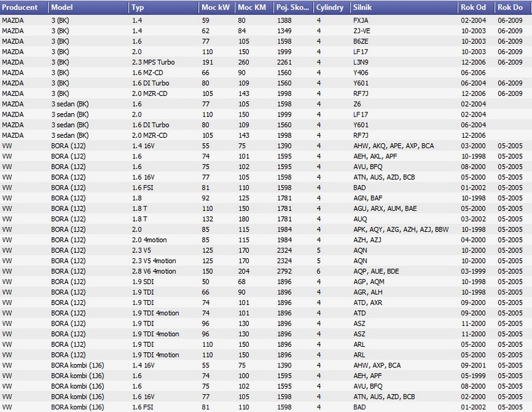Select engine cell AGP, AQM
This screenshot has height=412, width=532.
pyautogui.click(x=369, y=282)
